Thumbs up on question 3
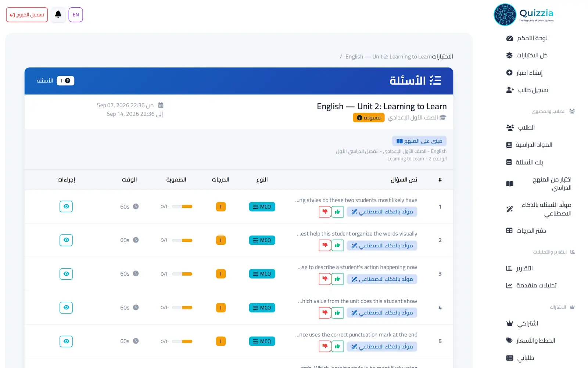 pos(337,279)
